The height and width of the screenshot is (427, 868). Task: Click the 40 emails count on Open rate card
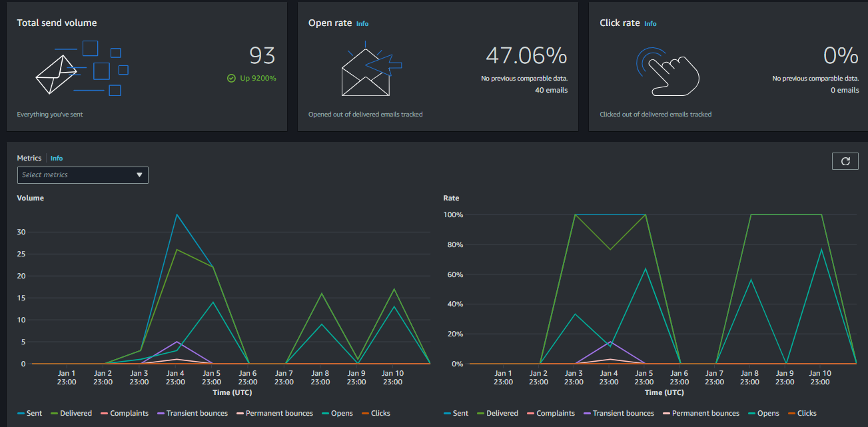[x=552, y=90]
